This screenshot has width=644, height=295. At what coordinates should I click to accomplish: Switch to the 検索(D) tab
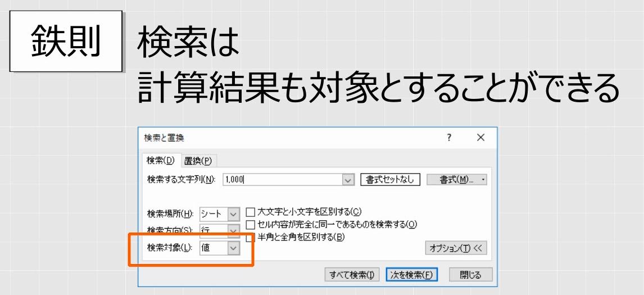point(161,161)
